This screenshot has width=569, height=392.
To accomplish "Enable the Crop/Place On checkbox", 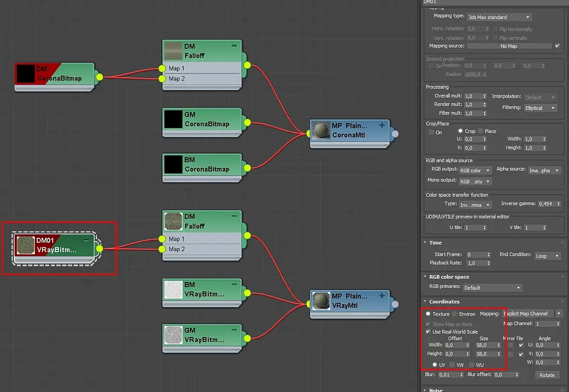I will point(431,132).
